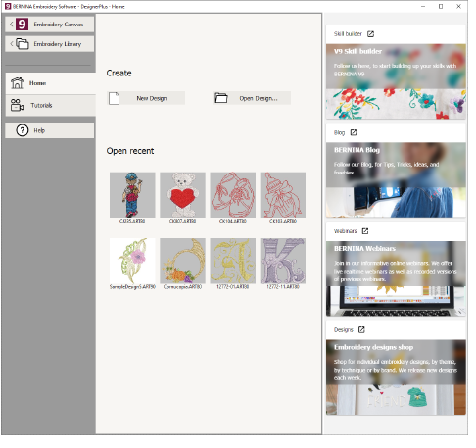The height and width of the screenshot is (448, 476).
Task: Click the number 9 Embroidery Canvas icon
Action: click(x=22, y=25)
